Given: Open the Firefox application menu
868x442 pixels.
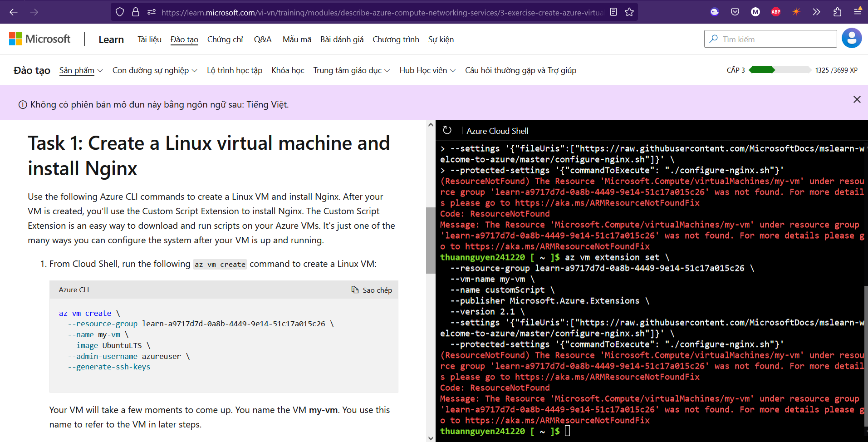Looking at the screenshot, I should 858,12.
